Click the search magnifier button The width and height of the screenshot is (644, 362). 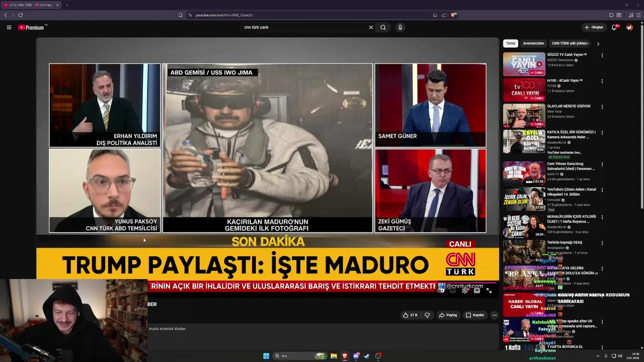coord(383,28)
